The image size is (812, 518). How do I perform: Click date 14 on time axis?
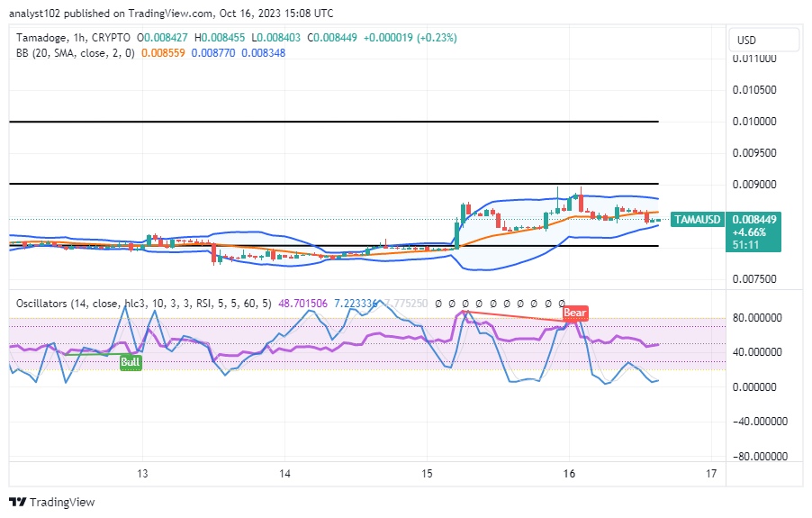(284, 474)
